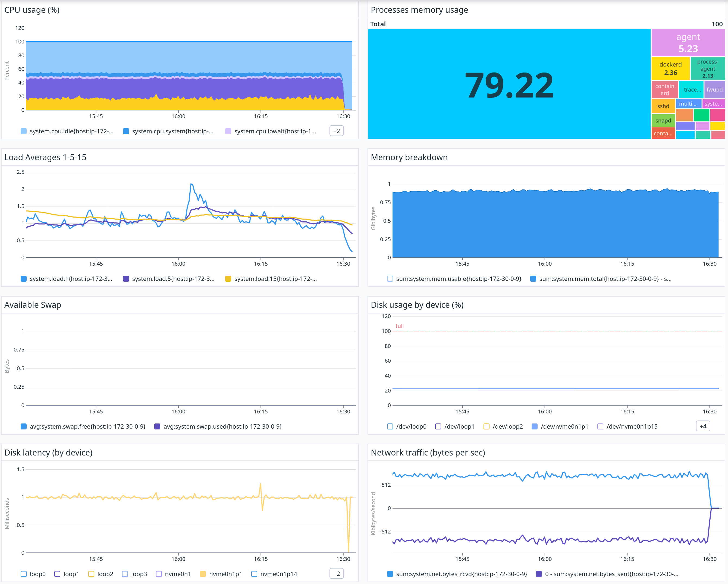Click system.load.15{host:ip-172-... legend label
The height and width of the screenshot is (584, 728).
[275, 279]
